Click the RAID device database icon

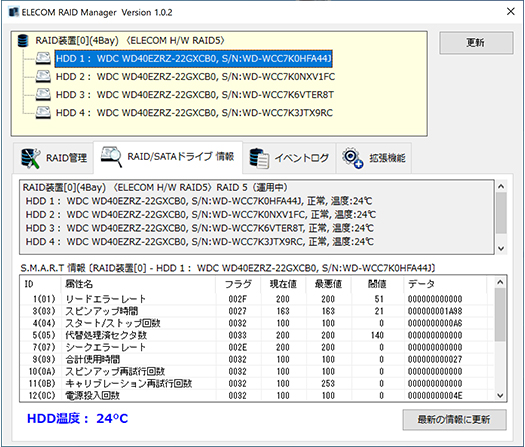(x=23, y=41)
